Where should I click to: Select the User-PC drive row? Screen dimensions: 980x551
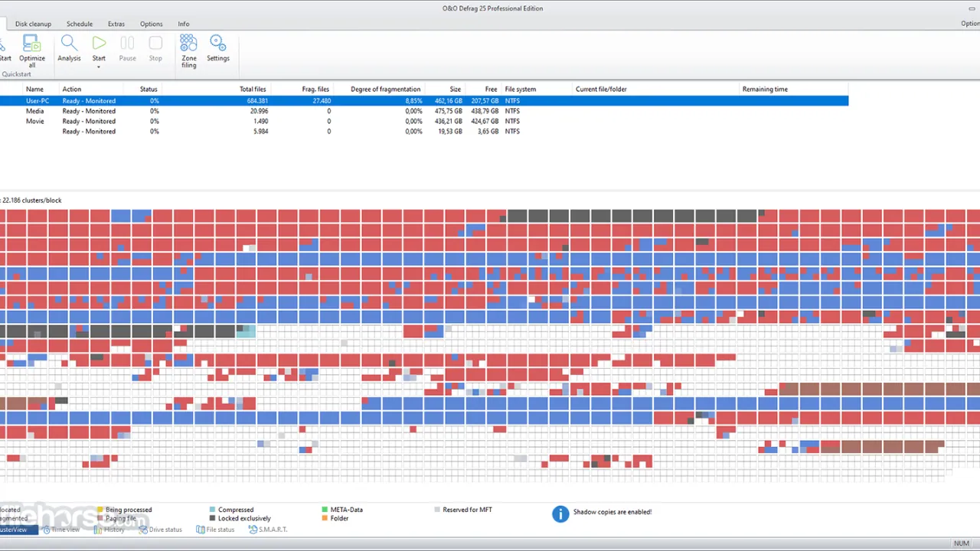(x=424, y=100)
